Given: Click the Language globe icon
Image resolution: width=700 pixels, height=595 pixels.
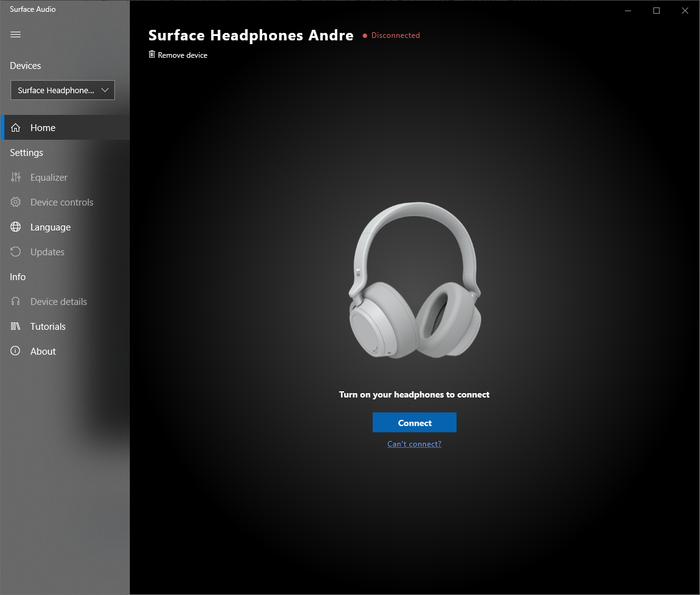Looking at the screenshot, I should click(16, 227).
